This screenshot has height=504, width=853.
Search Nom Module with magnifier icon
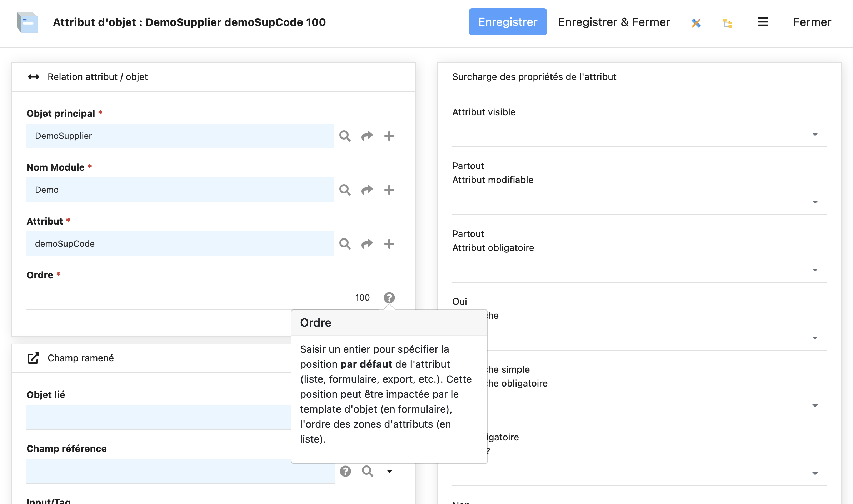click(345, 190)
